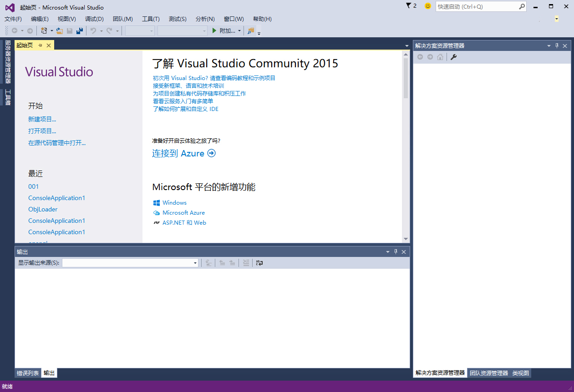Switch to the 类视图 tab
The image size is (574, 392).
coord(521,373)
